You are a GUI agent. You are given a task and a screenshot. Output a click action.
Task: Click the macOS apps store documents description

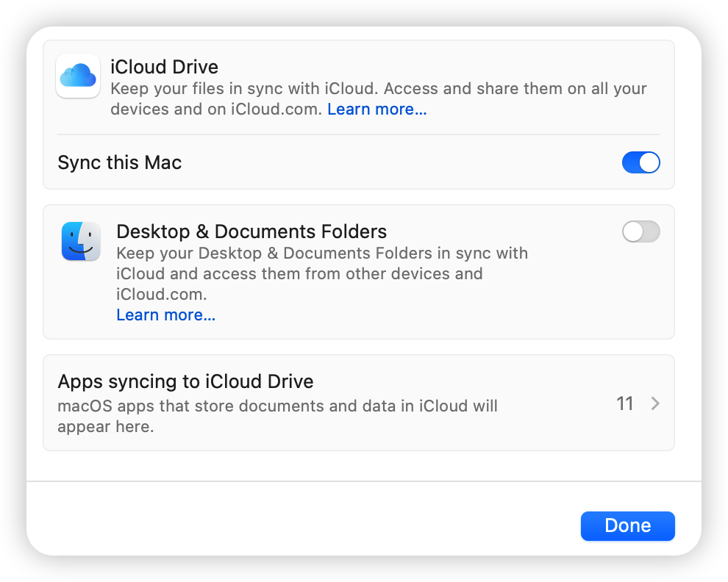click(277, 406)
